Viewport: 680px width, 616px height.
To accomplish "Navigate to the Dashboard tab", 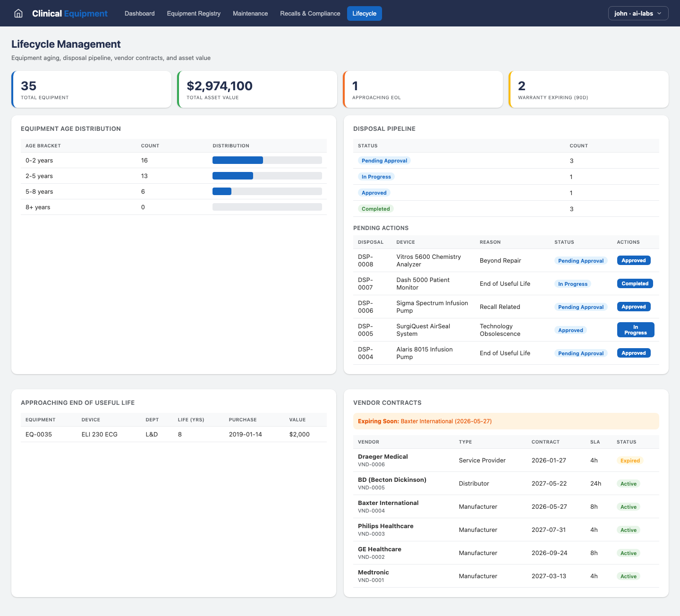I will (139, 13).
